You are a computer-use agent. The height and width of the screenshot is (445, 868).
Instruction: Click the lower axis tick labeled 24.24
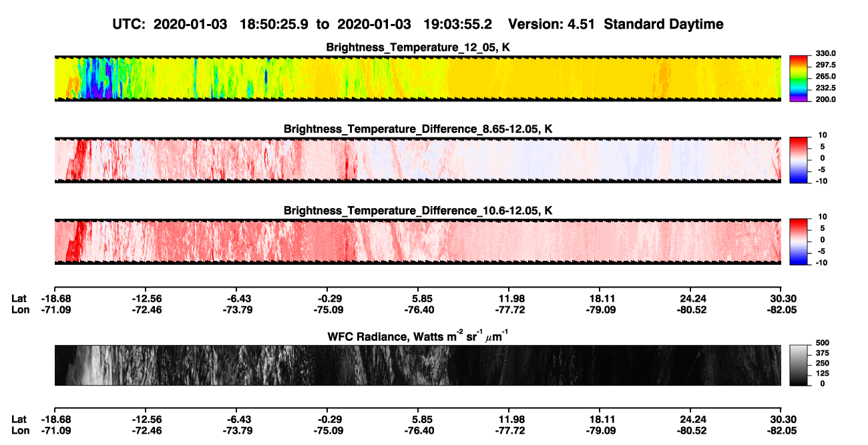(x=692, y=420)
